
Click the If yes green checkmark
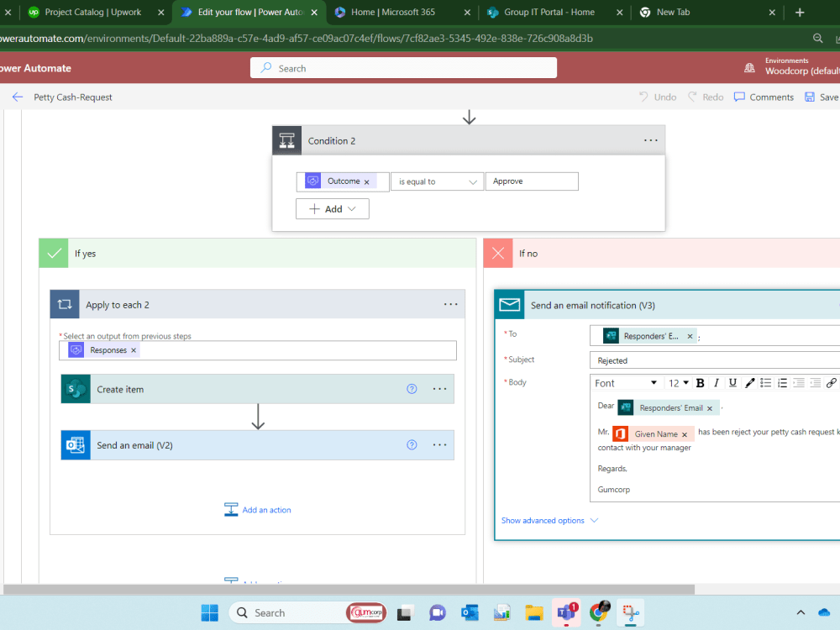pyautogui.click(x=54, y=253)
